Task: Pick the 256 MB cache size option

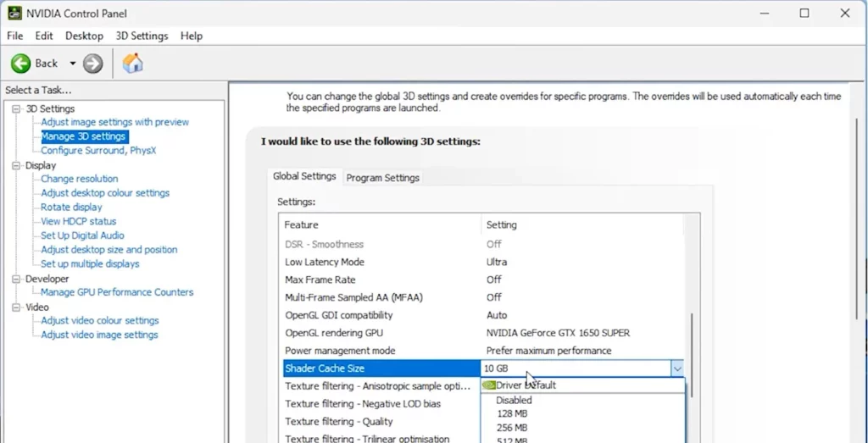Action: click(512, 428)
